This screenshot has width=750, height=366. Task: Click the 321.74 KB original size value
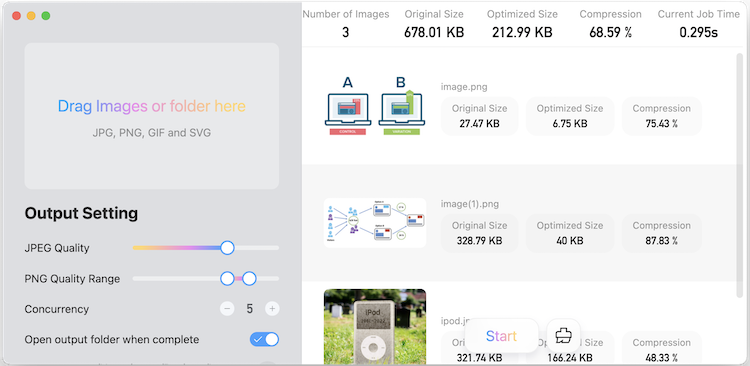point(479,358)
